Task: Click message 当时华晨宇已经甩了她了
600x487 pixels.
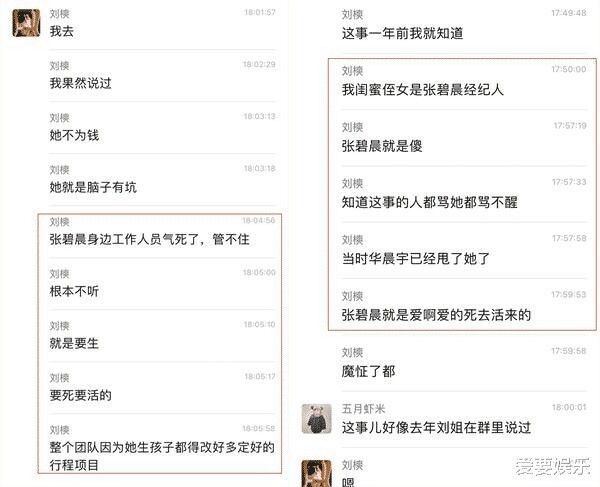Action: point(416,259)
